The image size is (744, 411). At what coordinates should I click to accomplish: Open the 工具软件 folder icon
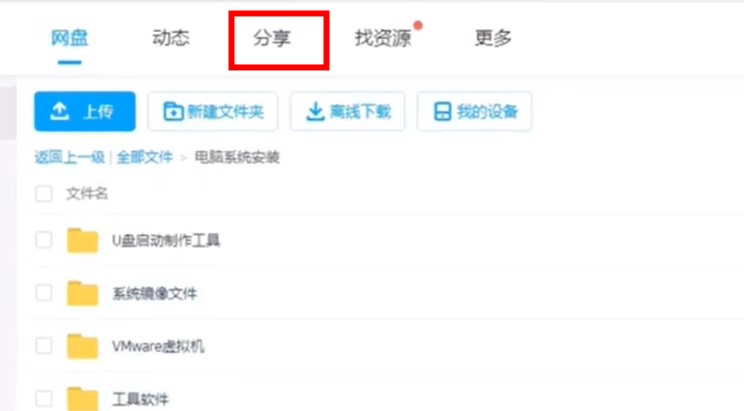[82, 399]
